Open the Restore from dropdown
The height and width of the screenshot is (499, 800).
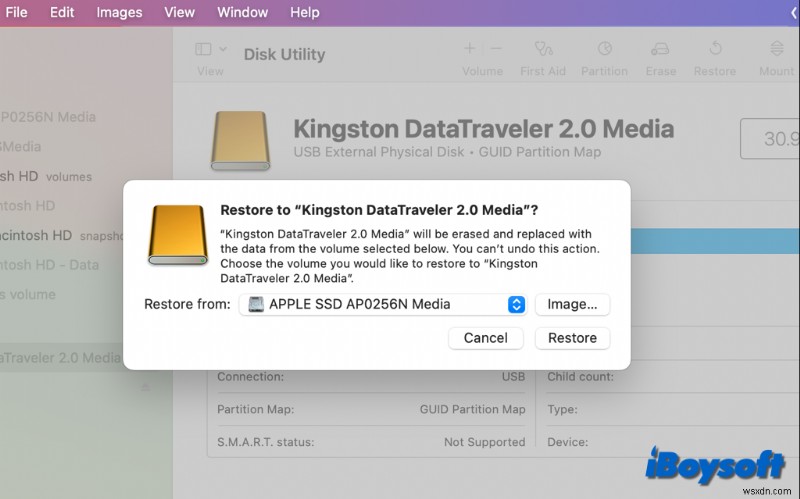[x=383, y=304]
